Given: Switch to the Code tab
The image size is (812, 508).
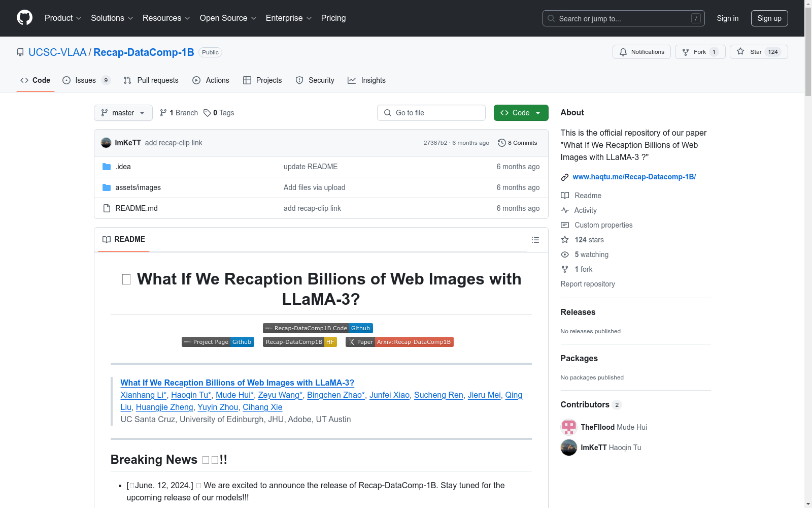Looking at the screenshot, I should [x=35, y=80].
